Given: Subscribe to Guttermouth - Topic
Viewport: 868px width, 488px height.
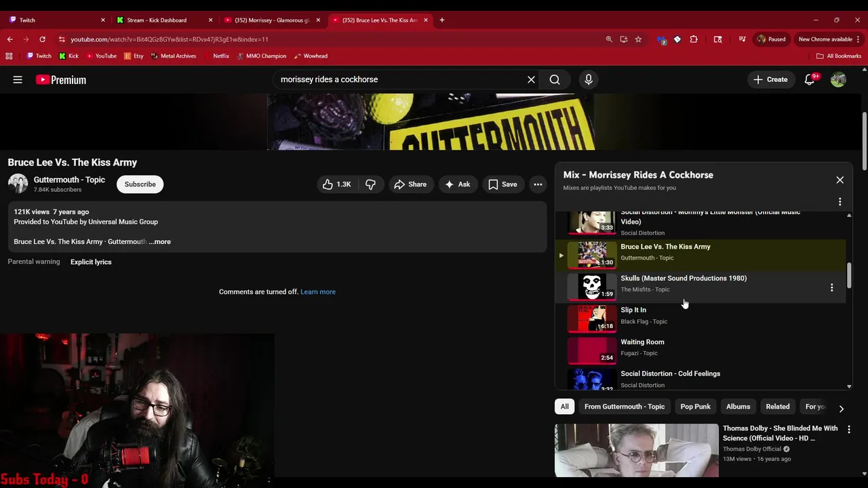Looking at the screenshot, I should point(140,184).
